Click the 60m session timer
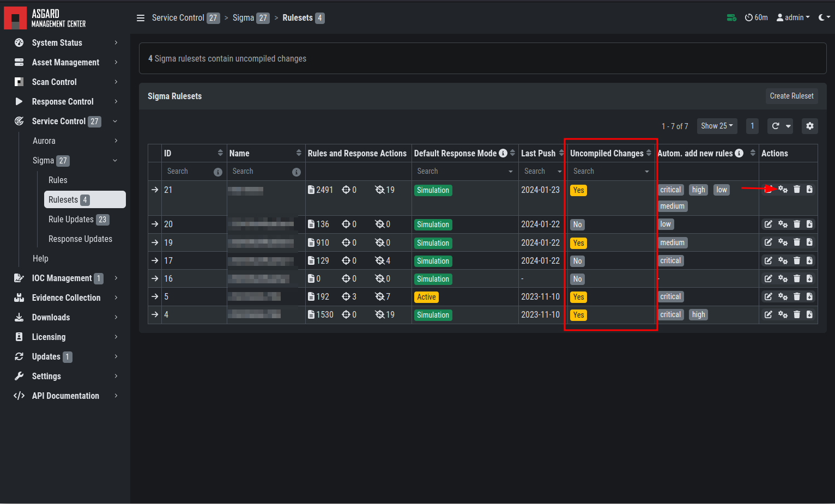 point(757,18)
